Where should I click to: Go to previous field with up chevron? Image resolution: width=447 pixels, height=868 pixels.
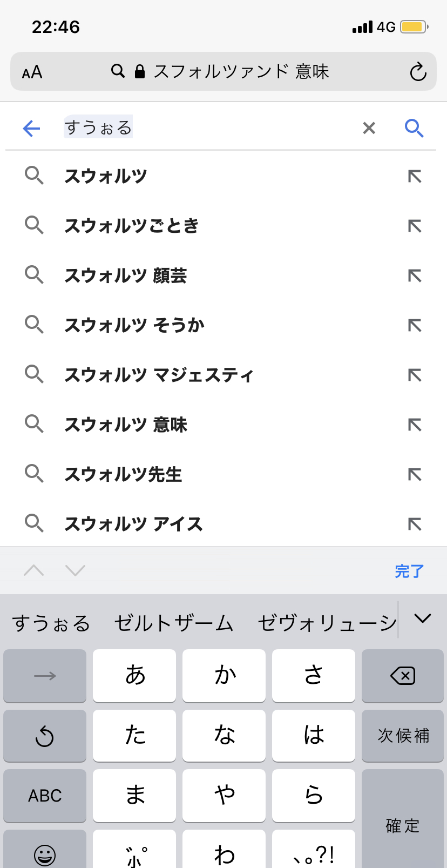(x=34, y=570)
